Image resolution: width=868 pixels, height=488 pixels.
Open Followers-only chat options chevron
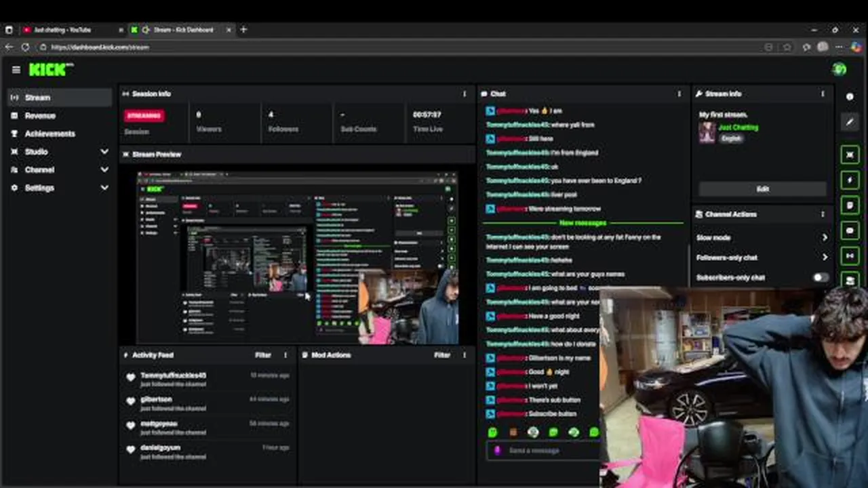[x=825, y=258]
